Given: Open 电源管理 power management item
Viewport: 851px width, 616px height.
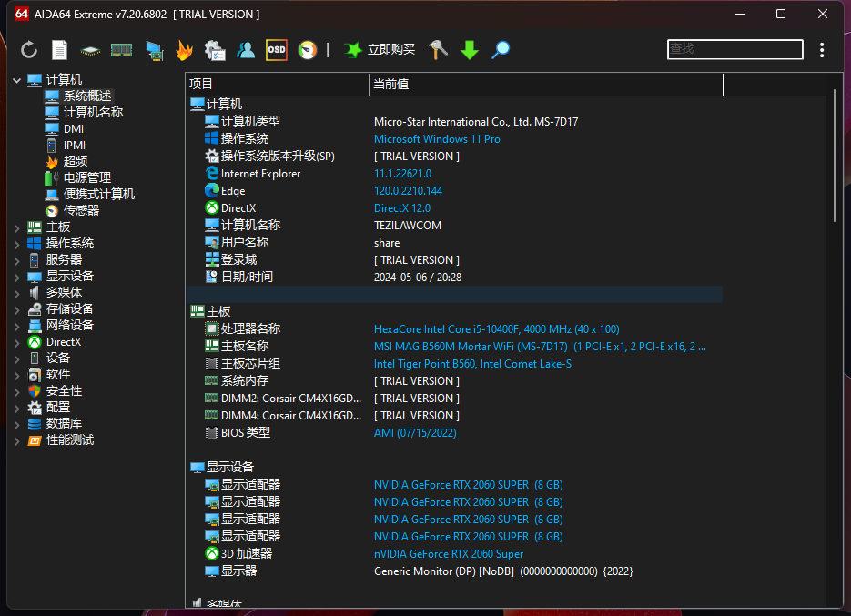Looking at the screenshot, I should (x=86, y=178).
